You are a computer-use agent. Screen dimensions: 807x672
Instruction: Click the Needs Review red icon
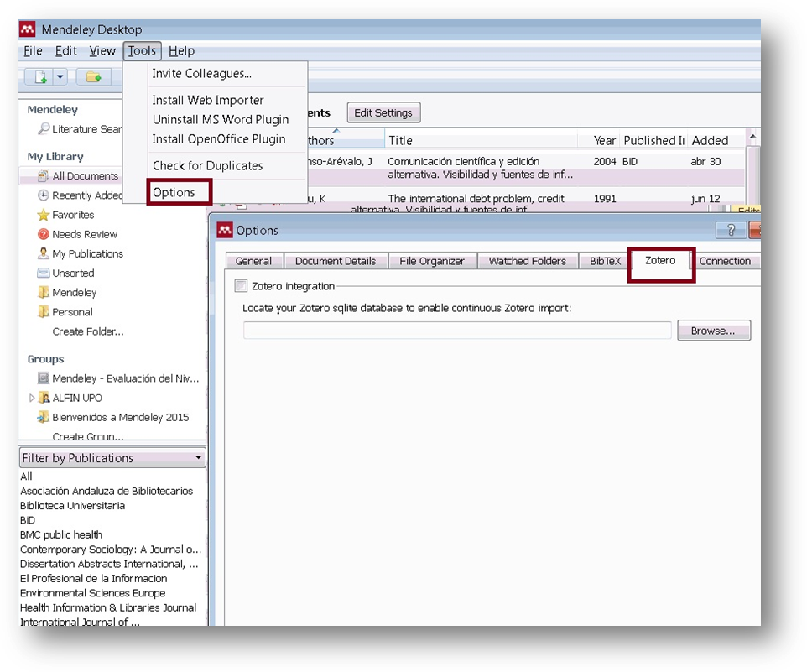point(44,234)
